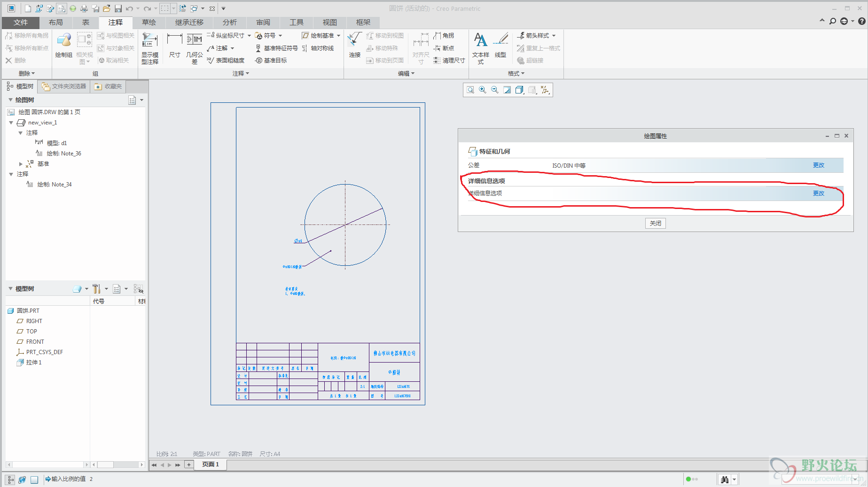Redo the last undone action
The image size is (868, 487).
147,8
